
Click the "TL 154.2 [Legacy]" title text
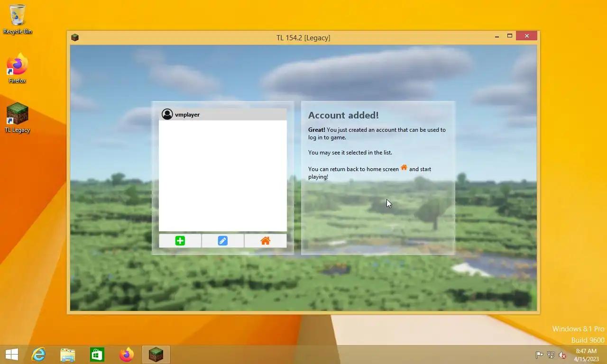coord(303,37)
